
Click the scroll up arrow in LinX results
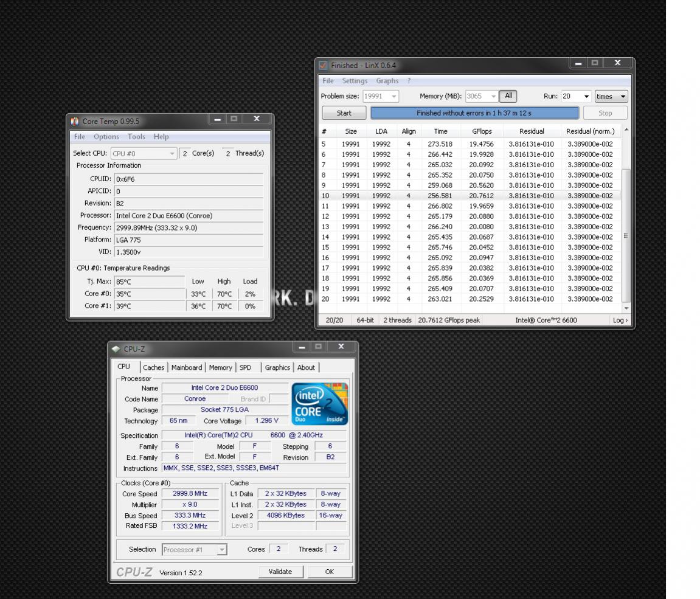click(626, 130)
